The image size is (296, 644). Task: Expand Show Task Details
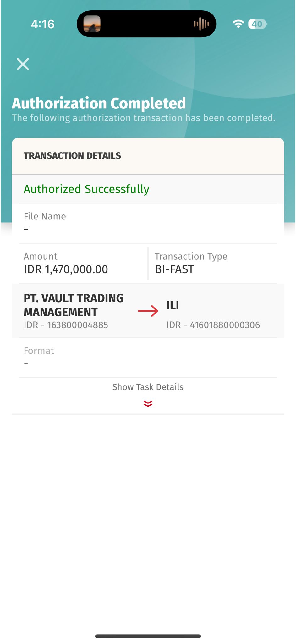pyautogui.click(x=148, y=387)
